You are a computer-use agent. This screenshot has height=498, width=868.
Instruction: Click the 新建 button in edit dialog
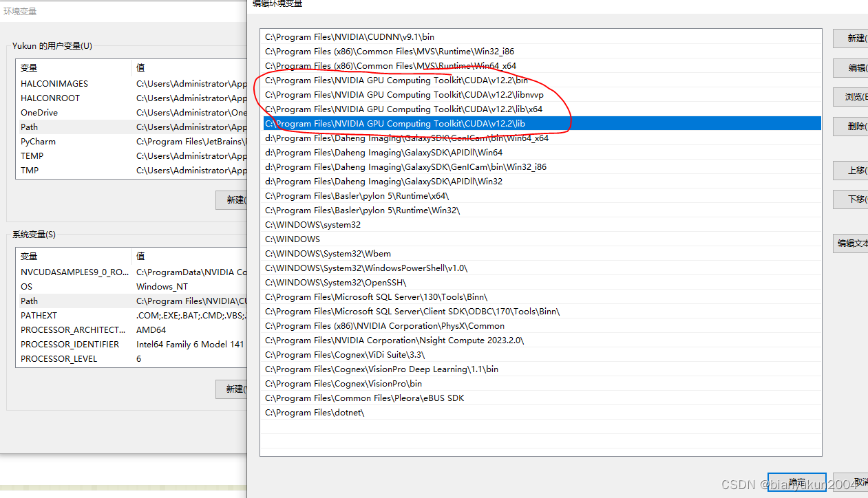[x=851, y=39]
